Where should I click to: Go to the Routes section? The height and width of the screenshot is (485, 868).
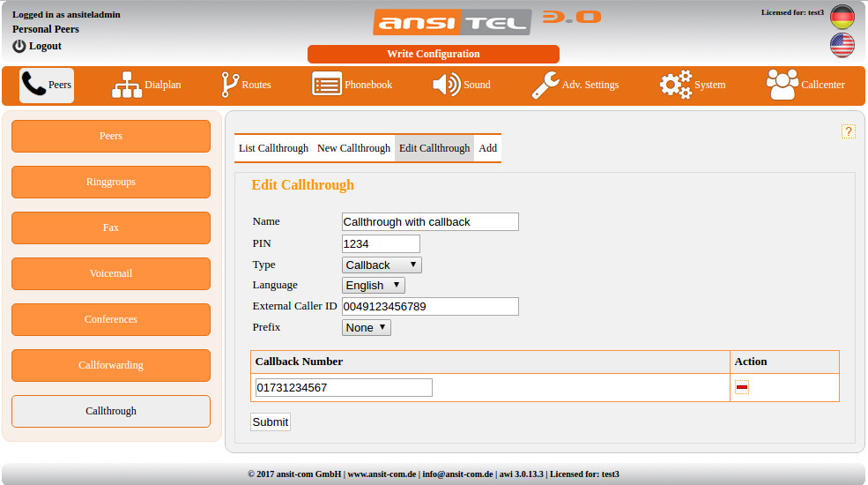click(246, 85)
